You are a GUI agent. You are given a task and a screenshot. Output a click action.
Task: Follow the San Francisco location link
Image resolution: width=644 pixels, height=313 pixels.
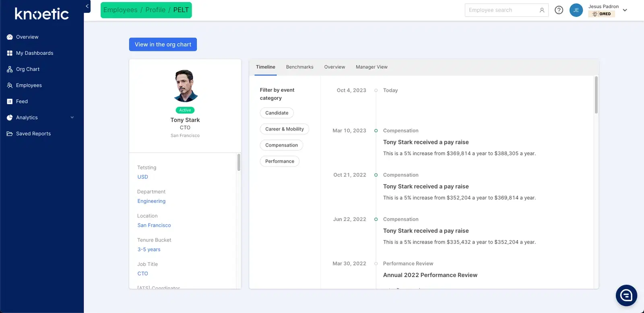pyautogui.click(x=154, y=225)
